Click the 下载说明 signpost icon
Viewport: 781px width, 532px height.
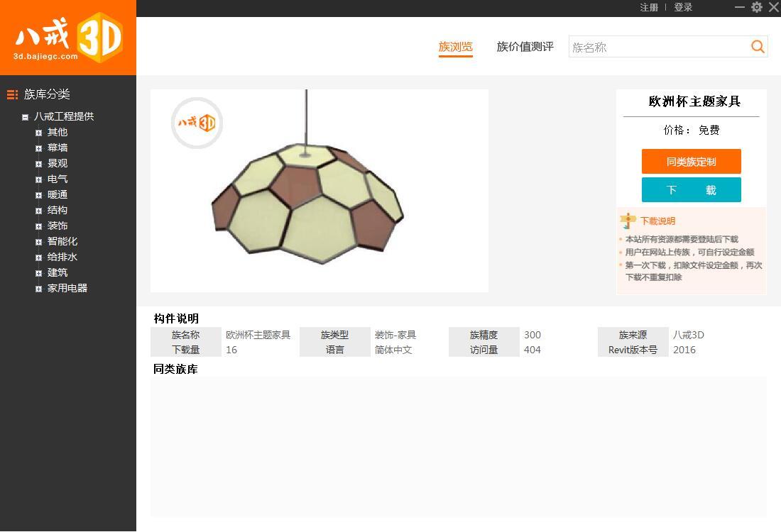[x=628, y=221]
